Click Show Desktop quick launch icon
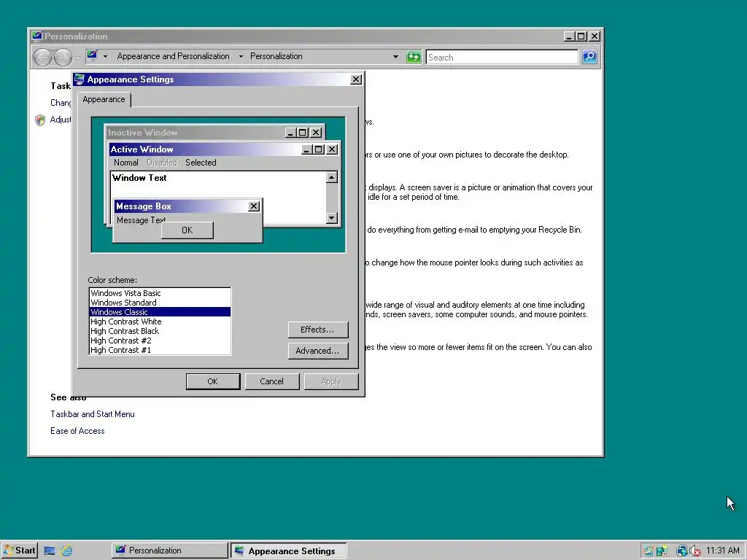The height and width of the screenshot is (560, 747). tap(50, 551)
